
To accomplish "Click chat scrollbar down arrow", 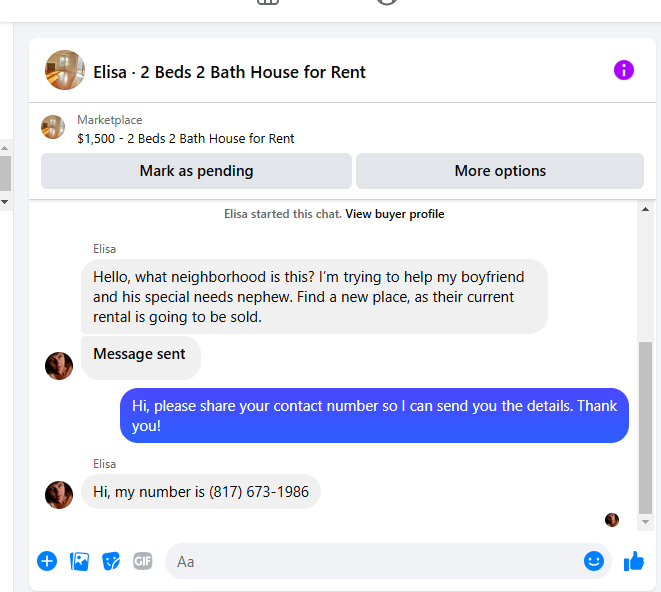I will click(x=645, y=522).
